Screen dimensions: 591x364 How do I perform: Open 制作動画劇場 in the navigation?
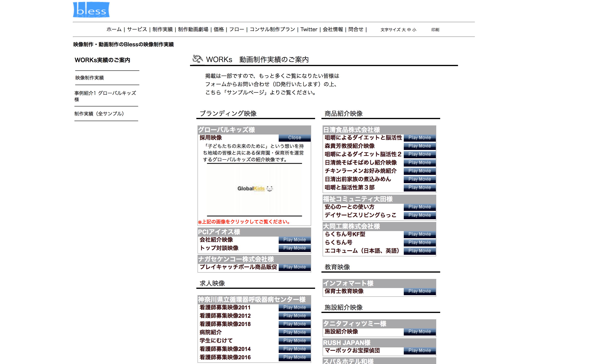(193, 29)
